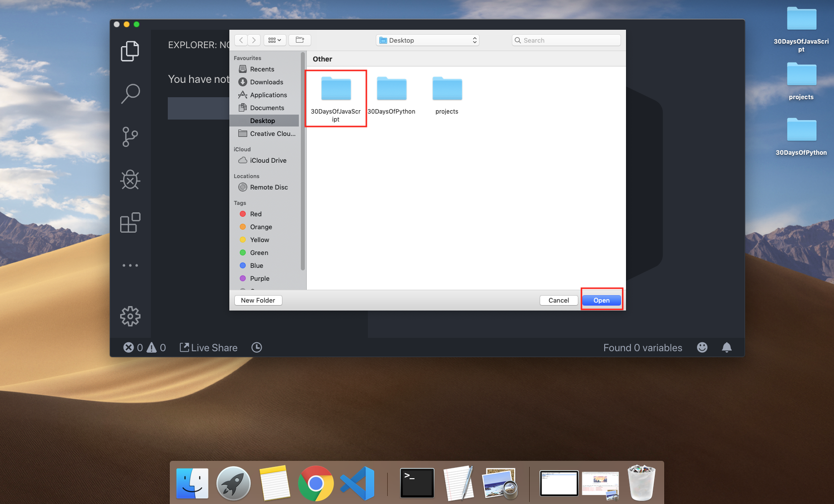Open the Search view in the activity bar
The image size is (834, 504).
tap(130, 94)
